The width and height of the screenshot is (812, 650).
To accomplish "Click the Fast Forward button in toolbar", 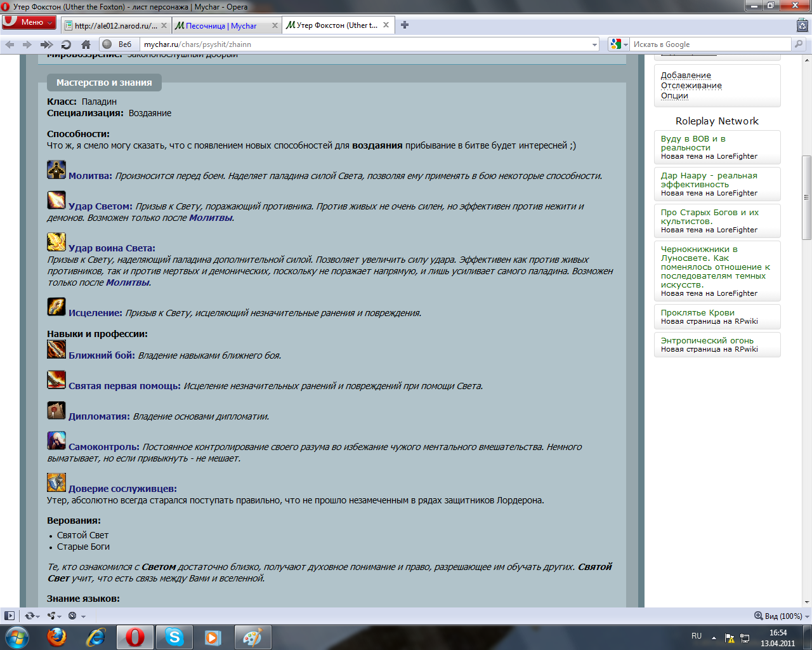I will tap(46, 44).
